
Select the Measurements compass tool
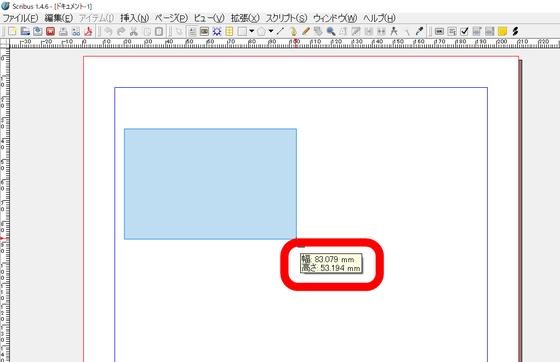pyautogui.click(x=394, y=31)
